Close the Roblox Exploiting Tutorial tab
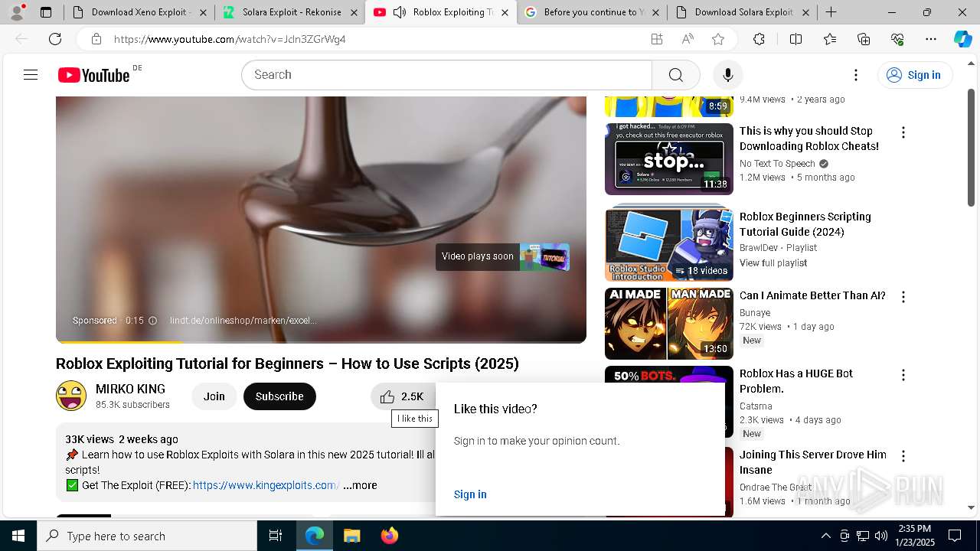The image size is (980, 551). tap(505, 12)
